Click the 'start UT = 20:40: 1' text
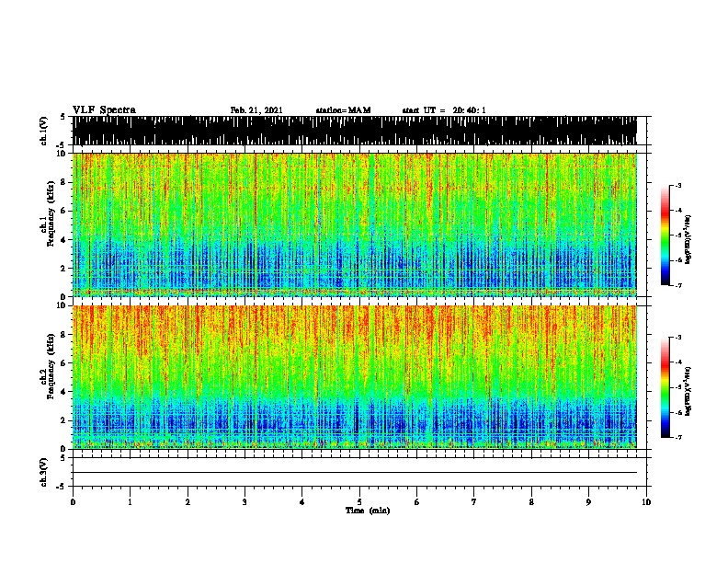728x563 pixels. click(x=444, y=110)
